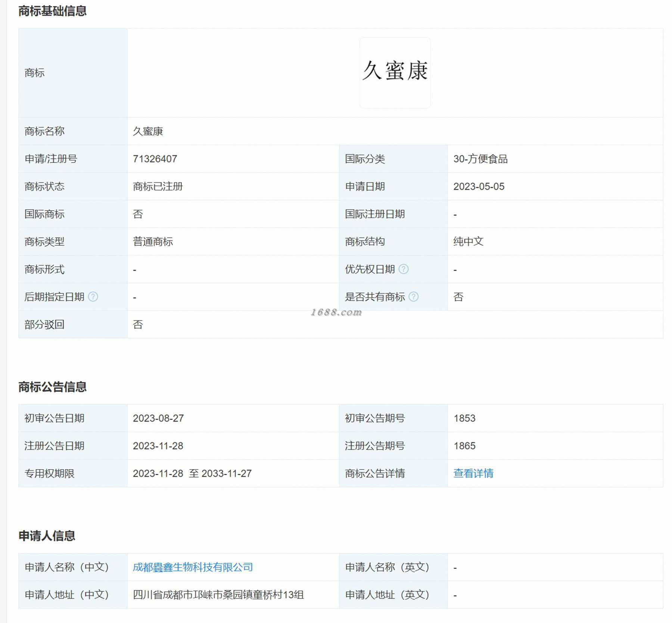Click the registration announcement date 2023-11-28

pos(158,446)
